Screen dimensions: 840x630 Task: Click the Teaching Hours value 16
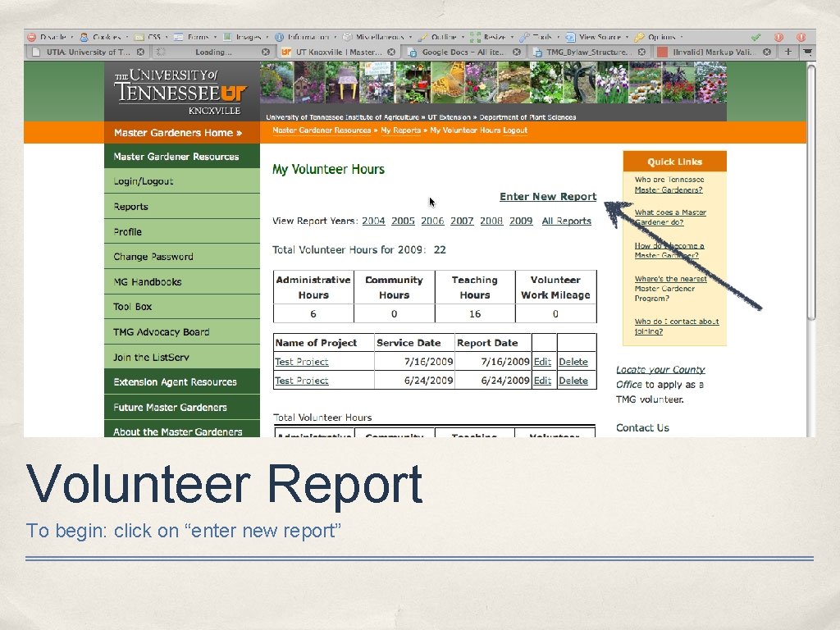pos(475,314)
